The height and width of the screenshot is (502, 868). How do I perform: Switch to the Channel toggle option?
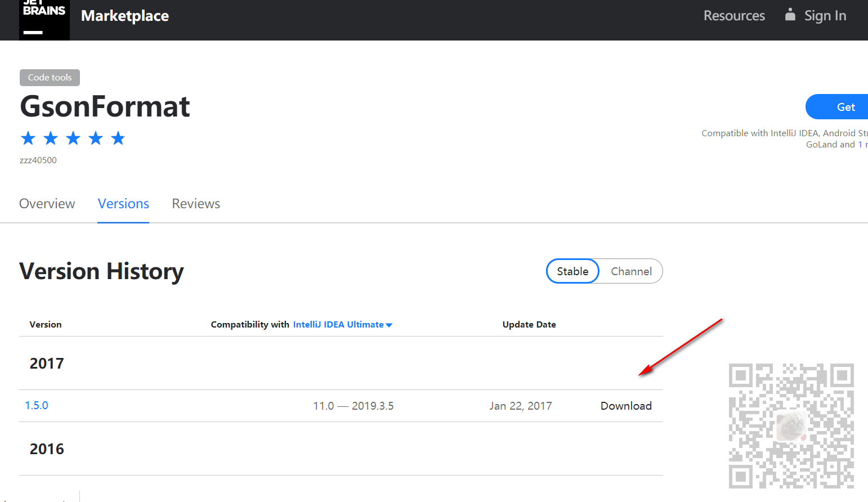click(x=632, y=271)
